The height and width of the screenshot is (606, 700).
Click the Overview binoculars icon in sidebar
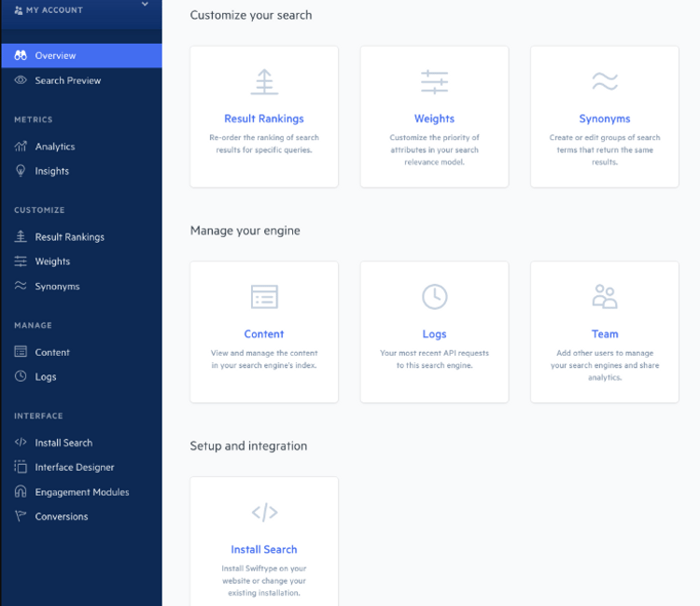21,55
